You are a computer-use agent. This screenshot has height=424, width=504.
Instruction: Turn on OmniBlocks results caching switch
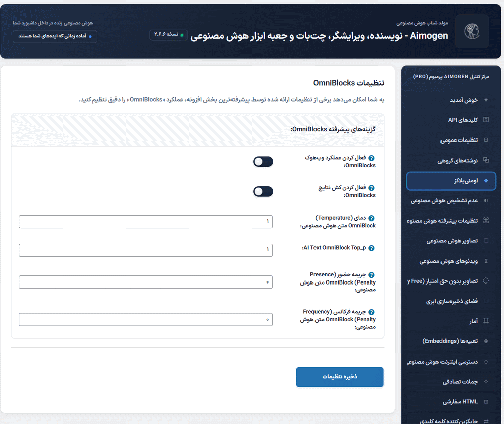(263, 191)
